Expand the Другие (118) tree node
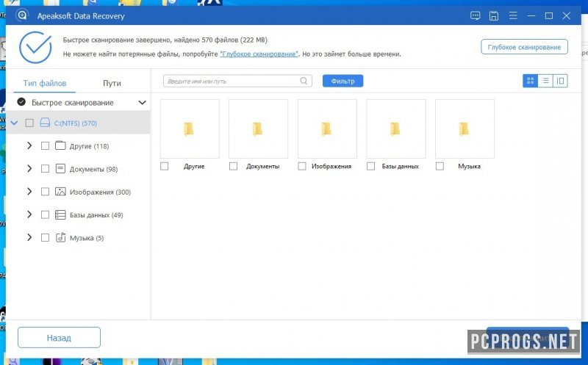The height and width of the screenshot is (365, 588). tap(29, 145)
